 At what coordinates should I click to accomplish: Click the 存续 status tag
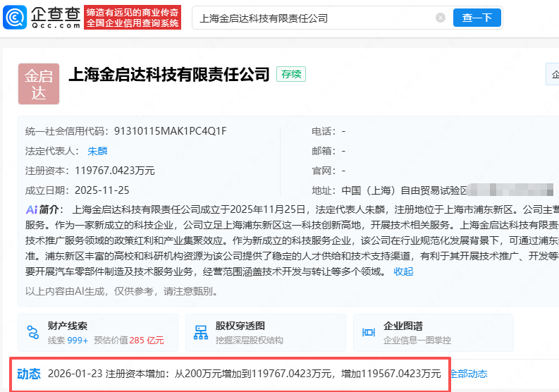click(291, 74)
